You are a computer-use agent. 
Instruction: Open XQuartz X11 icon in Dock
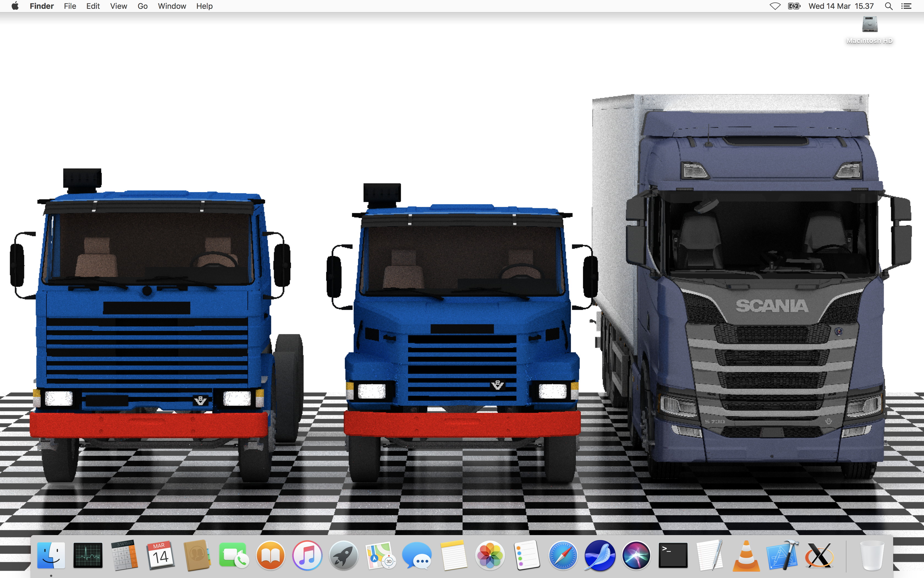820,555
